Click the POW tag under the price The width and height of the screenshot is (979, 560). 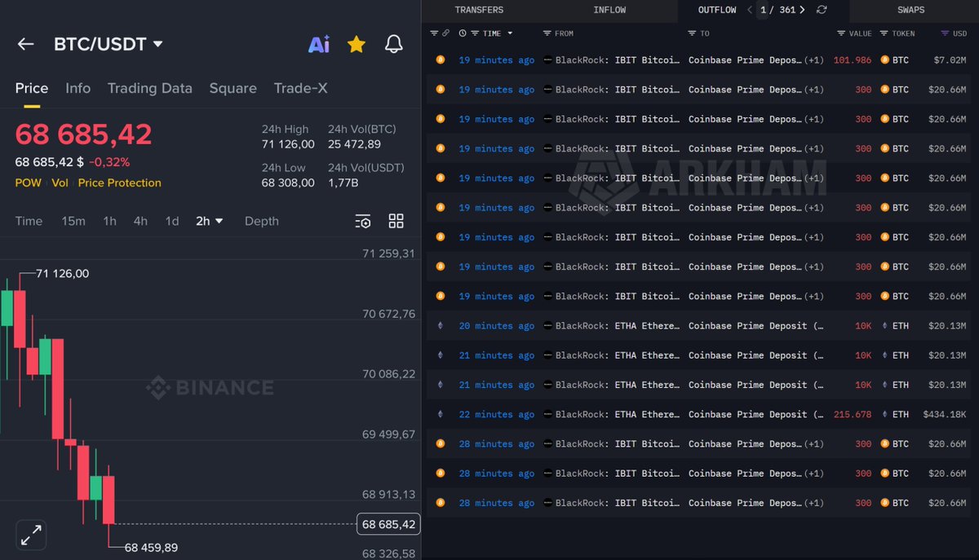[x=28, y=183]
